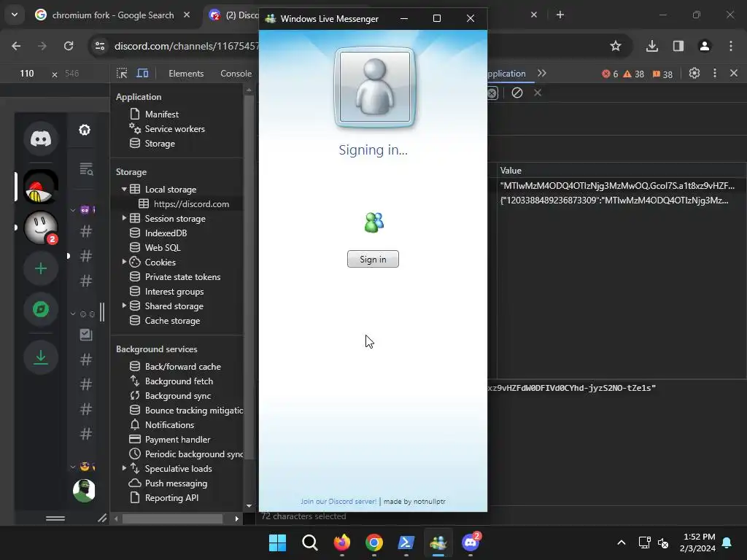
Task: Open Chrome downloads icon
Action: [x=651, y=46]
